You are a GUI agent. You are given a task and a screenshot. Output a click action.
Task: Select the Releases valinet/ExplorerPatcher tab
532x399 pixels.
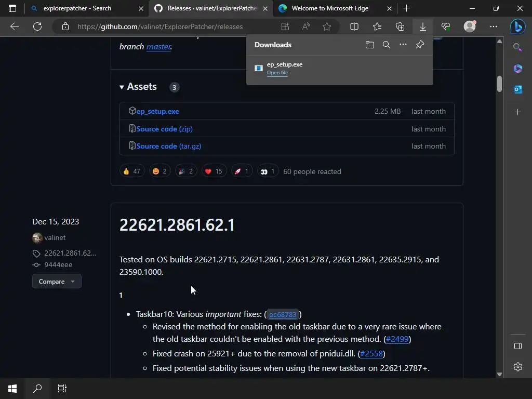point(212,8)
